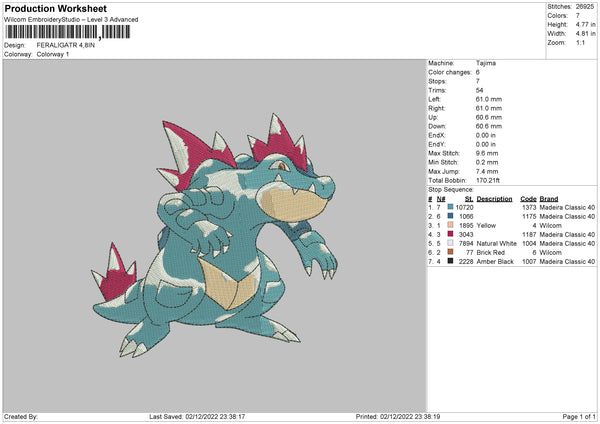Click the Colorway 1 value
Image resolution: width=600 pixels, height=424 pixels.
[53, 54]
